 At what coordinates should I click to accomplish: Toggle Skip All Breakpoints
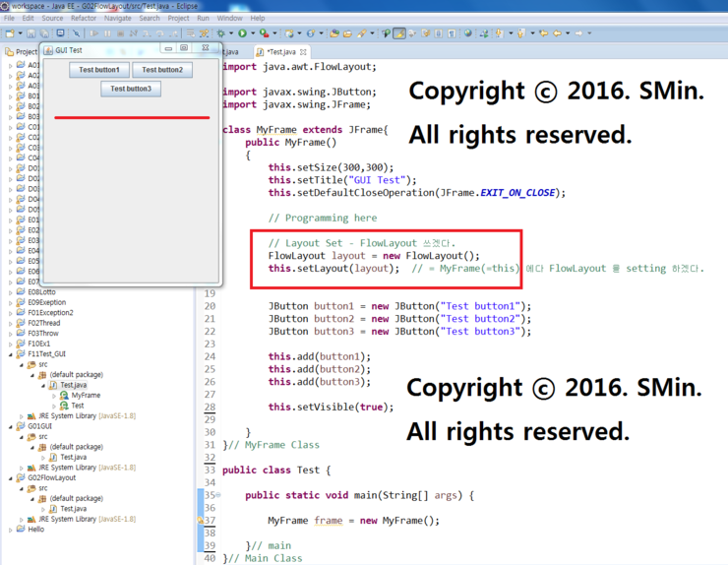[x=76, y=33]
